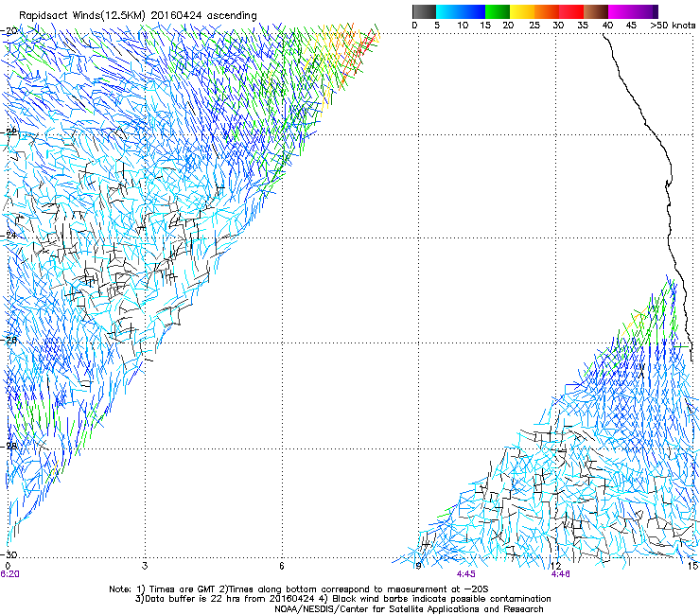Click the legend label "0" under color bar
This screenshot has height=615, width=700.
pyautogui.click(x=414, y=26)
